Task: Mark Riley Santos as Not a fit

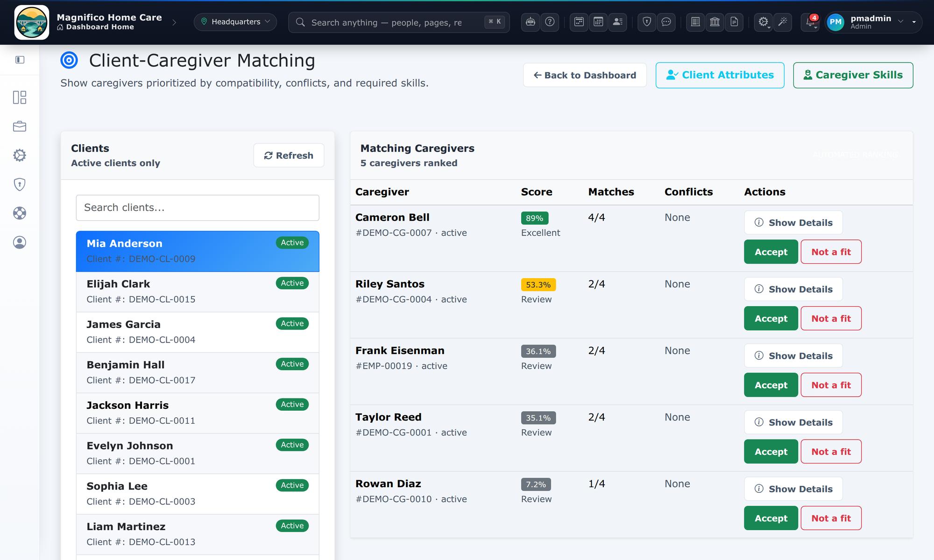Action: pos(831,319)
